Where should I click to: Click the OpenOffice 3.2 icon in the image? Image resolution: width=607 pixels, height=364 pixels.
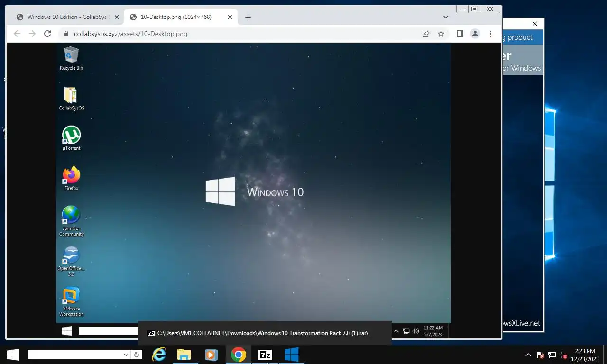(71, 261)
